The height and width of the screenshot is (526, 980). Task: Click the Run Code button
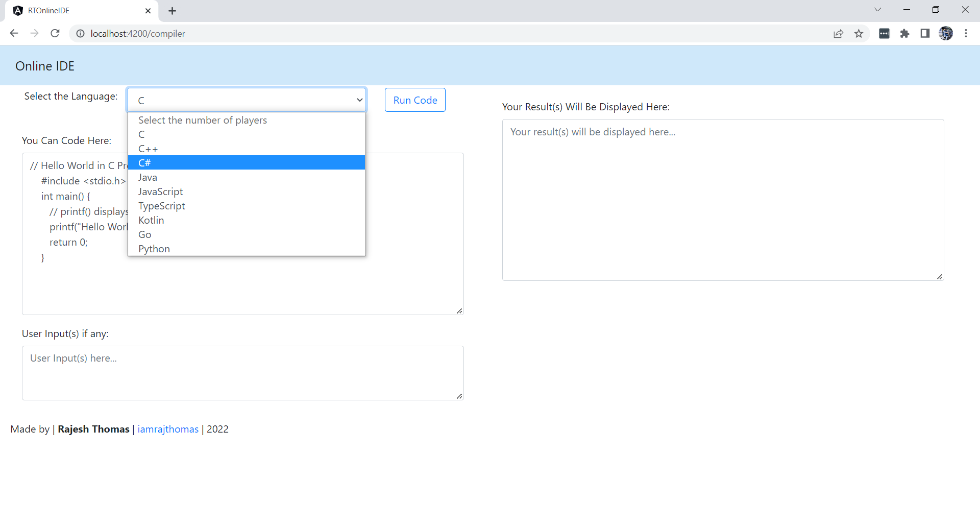[x=415, y=100]
